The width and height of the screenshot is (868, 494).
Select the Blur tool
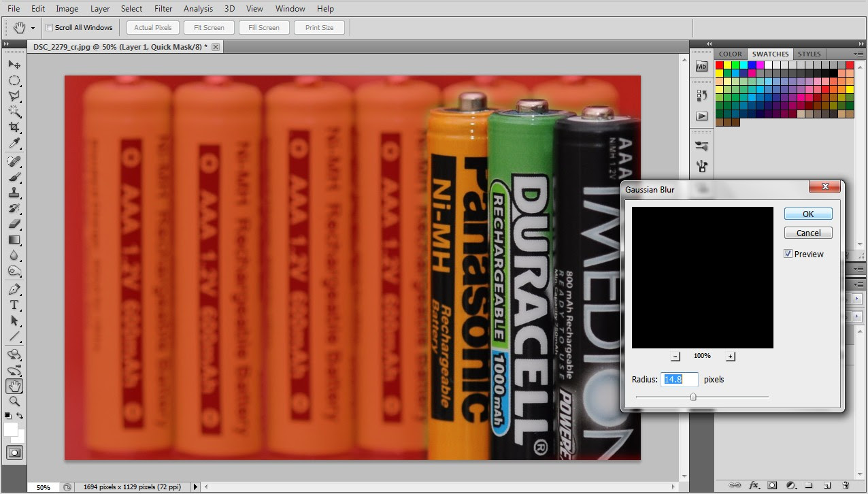[14, 256]
